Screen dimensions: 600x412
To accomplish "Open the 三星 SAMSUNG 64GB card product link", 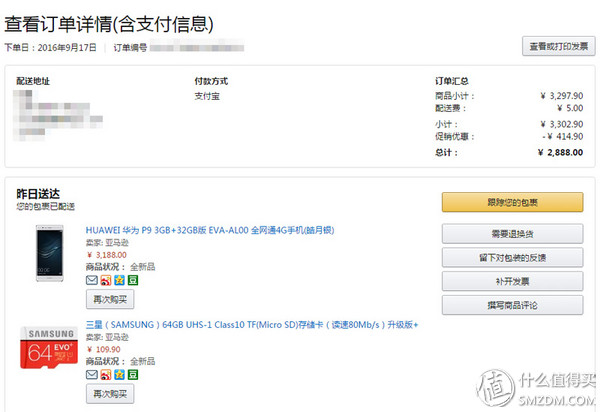I will click(x=252, y=325).
